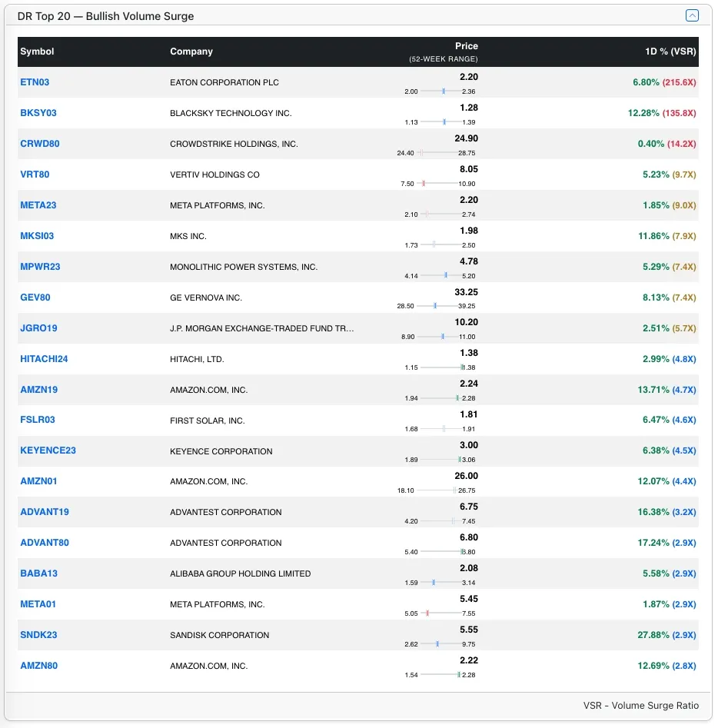
Task: Click the 16.38% (3.2X) value
Action: pos(666,512)
